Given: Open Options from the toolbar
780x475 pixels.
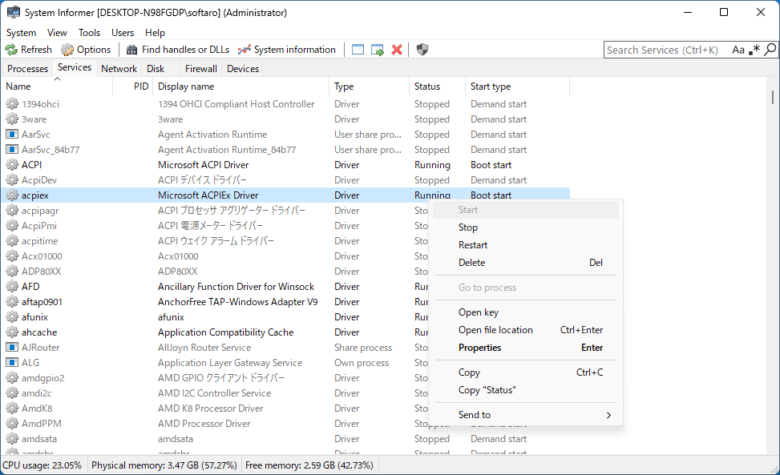Looking at the screenshot, I should [x=86, y=50].
